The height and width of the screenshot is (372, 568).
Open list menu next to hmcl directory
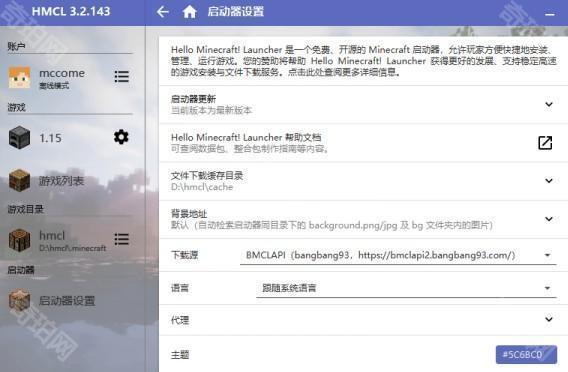click(122, 239)
